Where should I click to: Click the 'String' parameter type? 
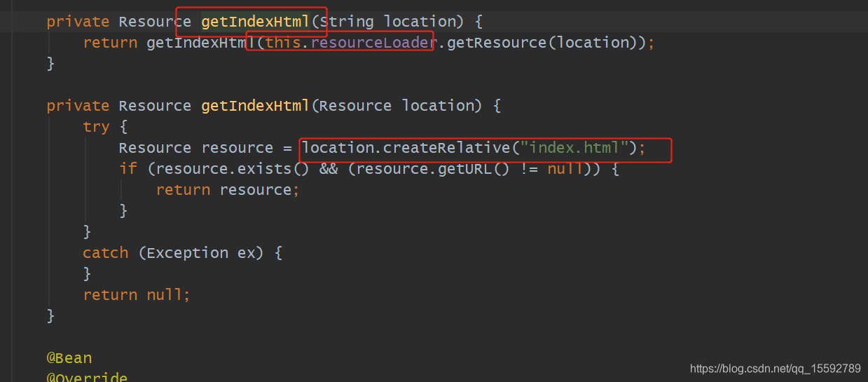pyautogui.click(x=346, y=22)
